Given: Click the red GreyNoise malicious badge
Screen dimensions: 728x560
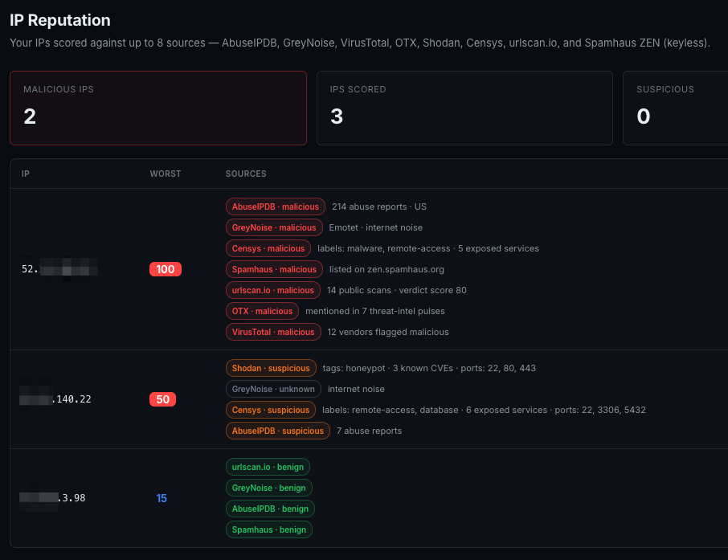Looking at the screenshot, I should (x=274, y=227).
